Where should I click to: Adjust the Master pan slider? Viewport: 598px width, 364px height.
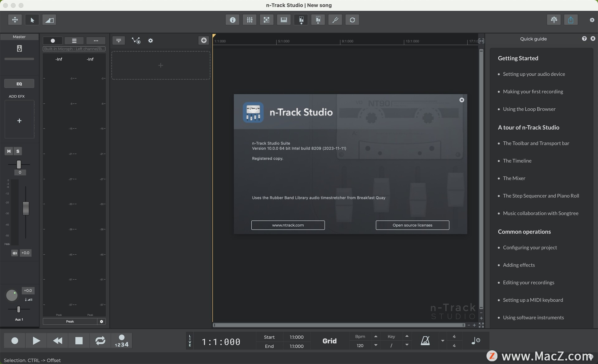click(x=19, y=164)
